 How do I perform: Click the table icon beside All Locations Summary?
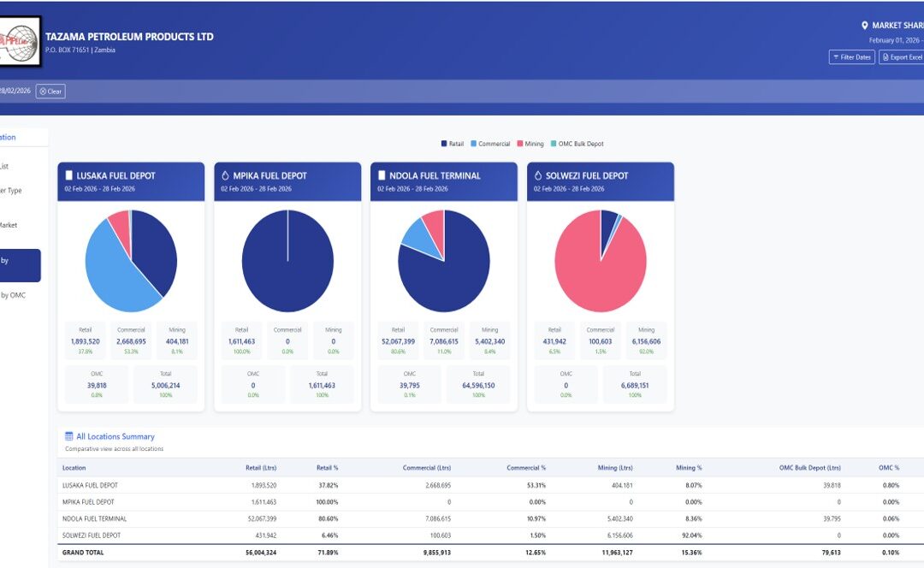[x=69, y=436]
